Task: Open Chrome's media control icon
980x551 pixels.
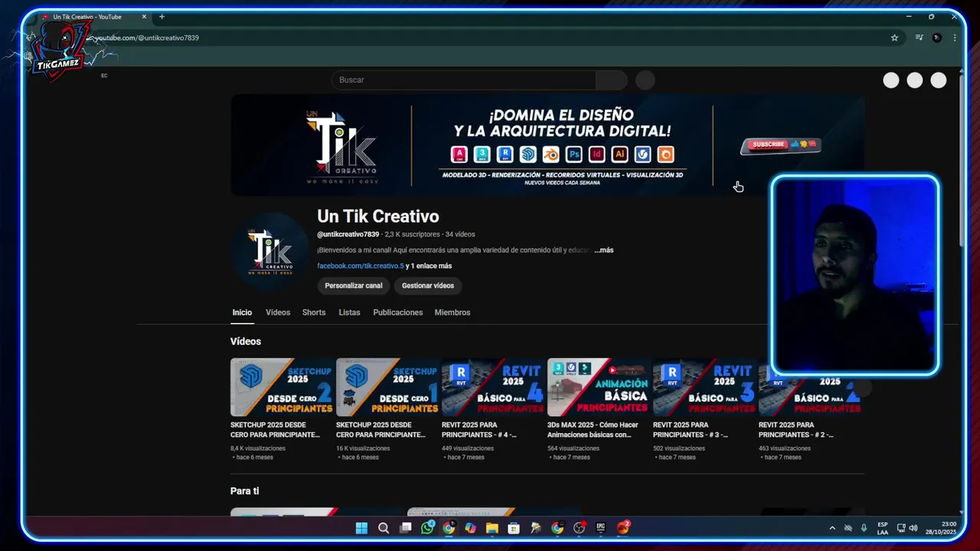Action: click(x=919, y=37)
